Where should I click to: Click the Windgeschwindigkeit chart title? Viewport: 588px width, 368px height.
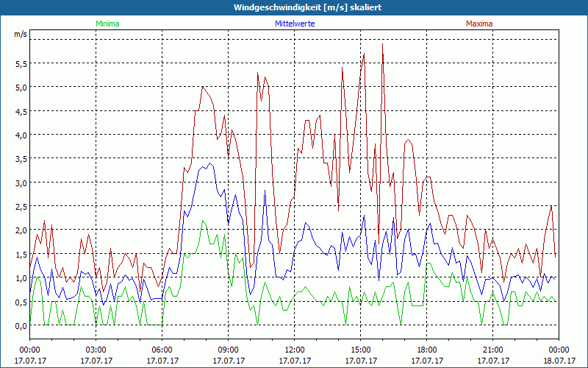pos(307,7)
